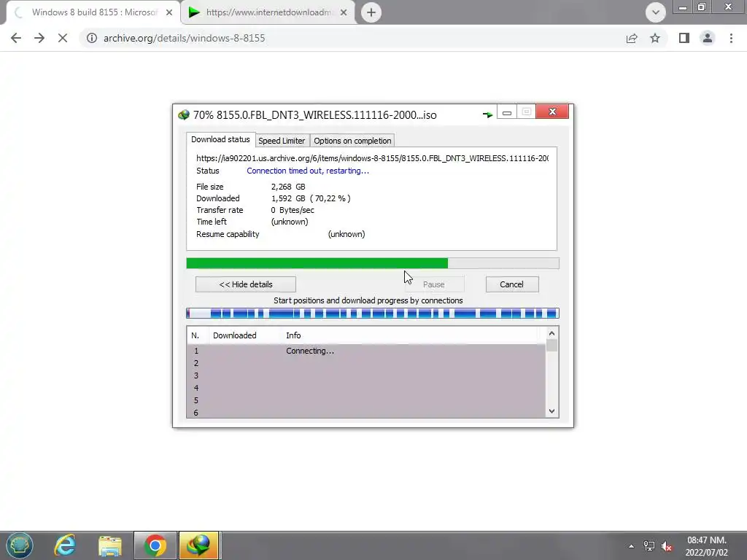Stop loading the page
Image resolution: width=747 pixels, height=560 pixels.
[x=63, y=38]
